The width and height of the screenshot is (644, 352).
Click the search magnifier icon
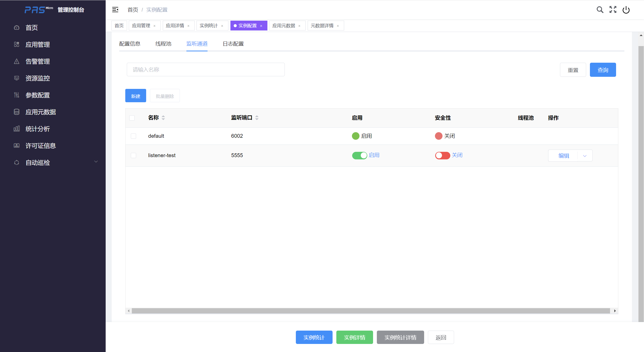(600, 10)
